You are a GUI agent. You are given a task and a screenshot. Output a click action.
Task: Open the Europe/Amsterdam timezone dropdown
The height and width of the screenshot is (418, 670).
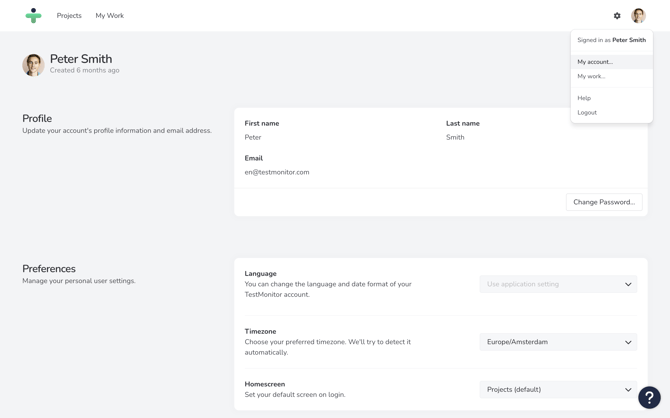tap(558, 342)
